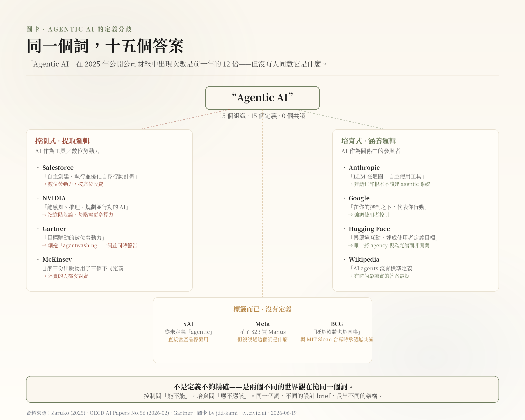Select the Wikipedia entry name

point(364,260)
